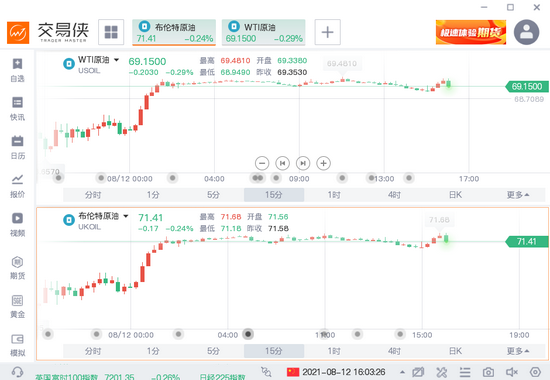Click the 极速体验期货 promotional banner

pos(471,32)
